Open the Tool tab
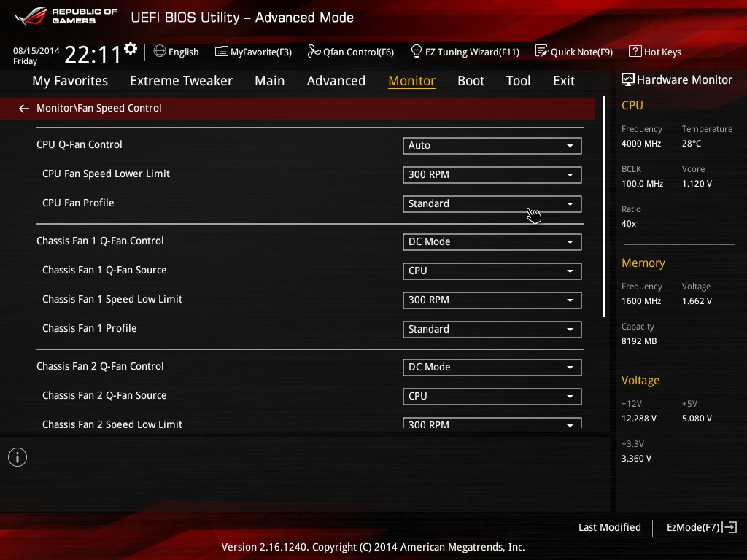 [x=518, y=81]
